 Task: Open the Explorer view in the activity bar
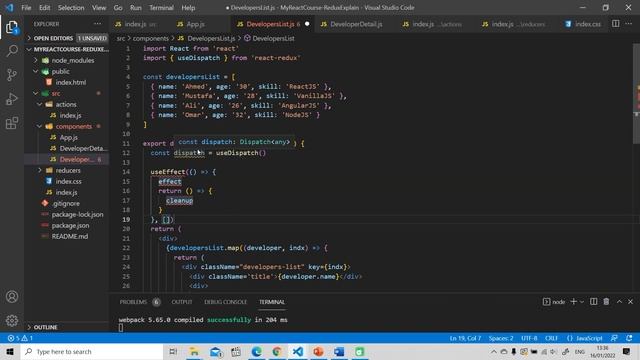point(12,27)
